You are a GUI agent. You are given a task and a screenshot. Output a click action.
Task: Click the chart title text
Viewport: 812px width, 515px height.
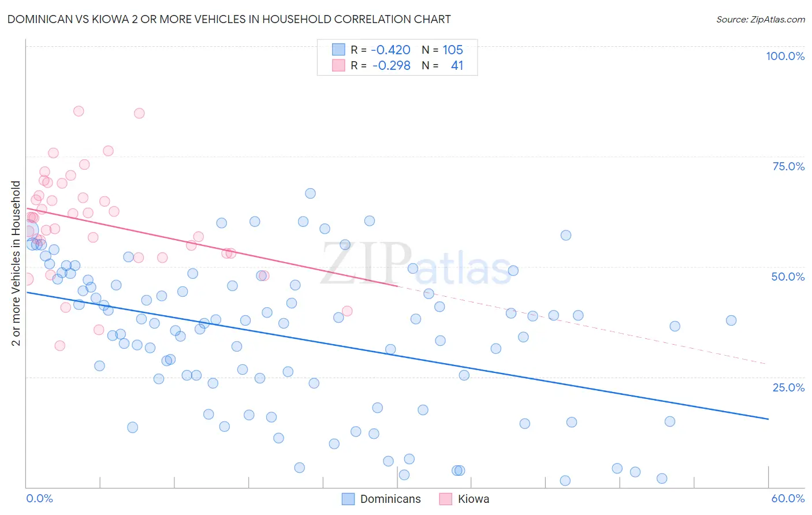point(229,19)
